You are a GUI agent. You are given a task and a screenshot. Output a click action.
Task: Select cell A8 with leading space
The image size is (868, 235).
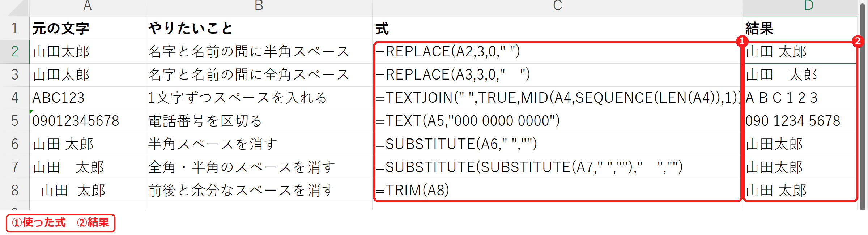click(x=87, y=191)
